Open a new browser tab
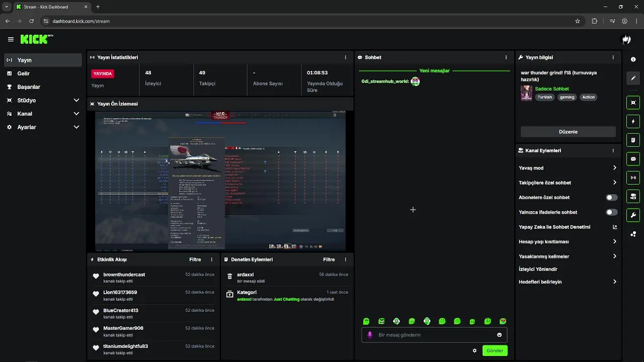 coord(98,7)
